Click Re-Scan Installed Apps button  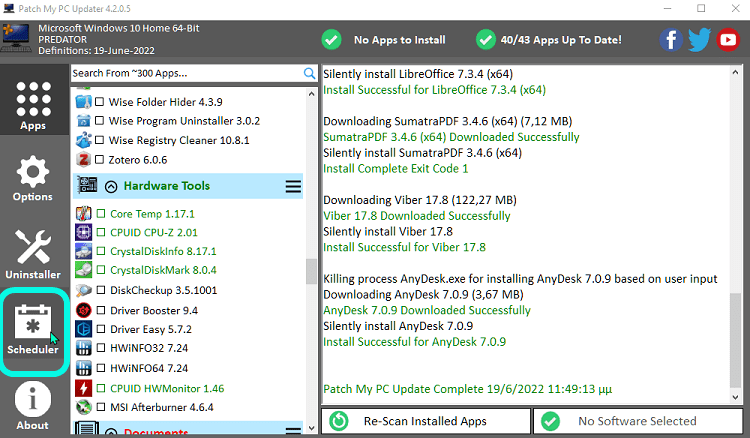coord(426,421)
